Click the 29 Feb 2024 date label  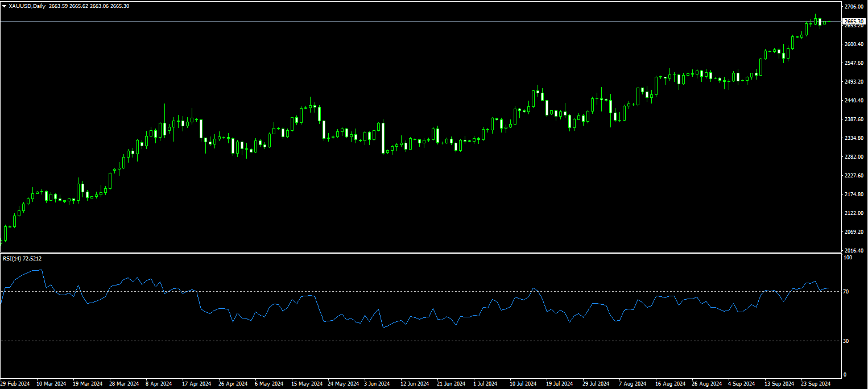(15, 384)
